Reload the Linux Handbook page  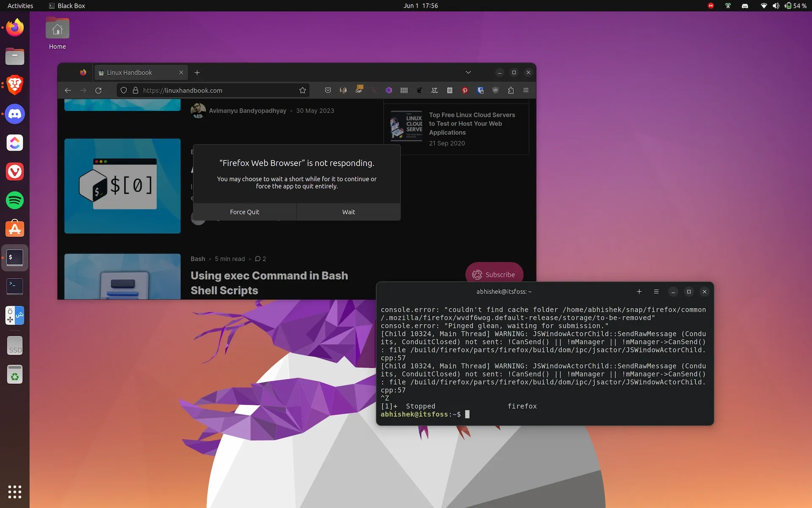point(98,90)
